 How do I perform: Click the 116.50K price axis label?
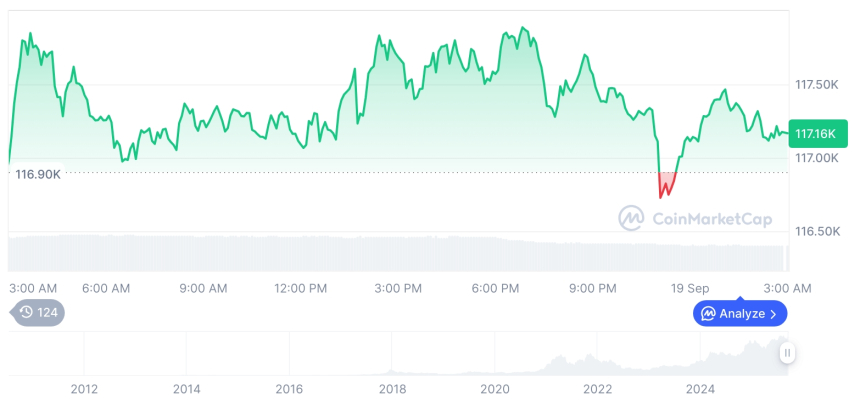click(815, 231)
